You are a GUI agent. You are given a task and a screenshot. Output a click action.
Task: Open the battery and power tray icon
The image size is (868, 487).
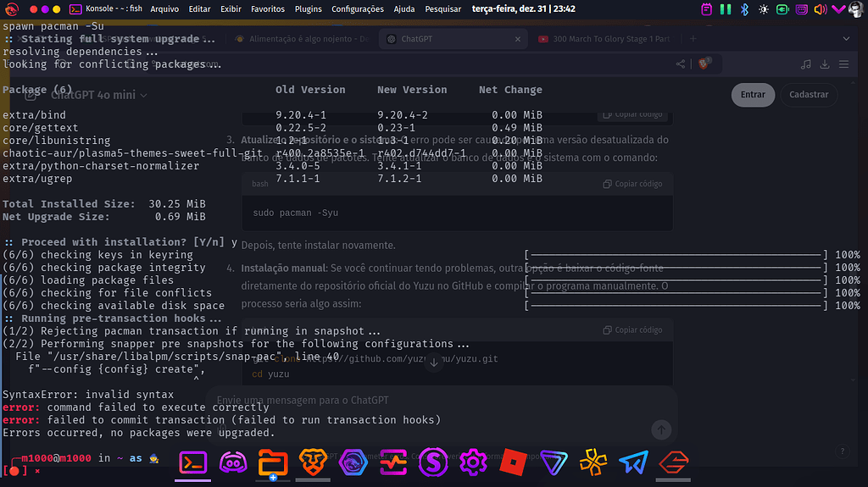[782, 9]
